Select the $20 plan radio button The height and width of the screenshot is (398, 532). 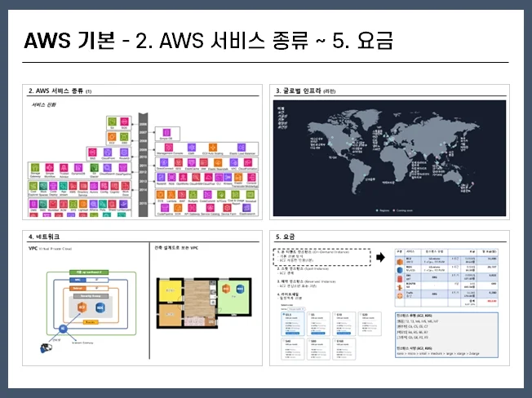pyautogui.click(x=361, y=314)
